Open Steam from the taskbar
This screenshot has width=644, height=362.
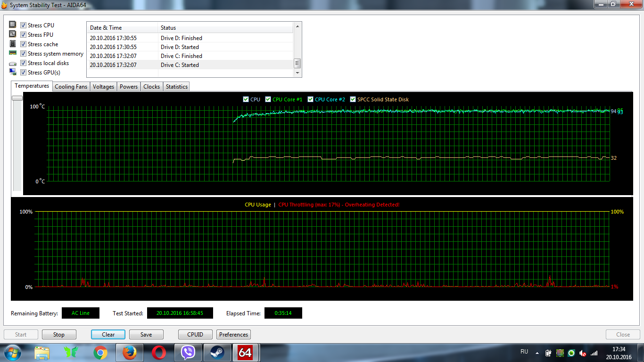pos(217,353)
